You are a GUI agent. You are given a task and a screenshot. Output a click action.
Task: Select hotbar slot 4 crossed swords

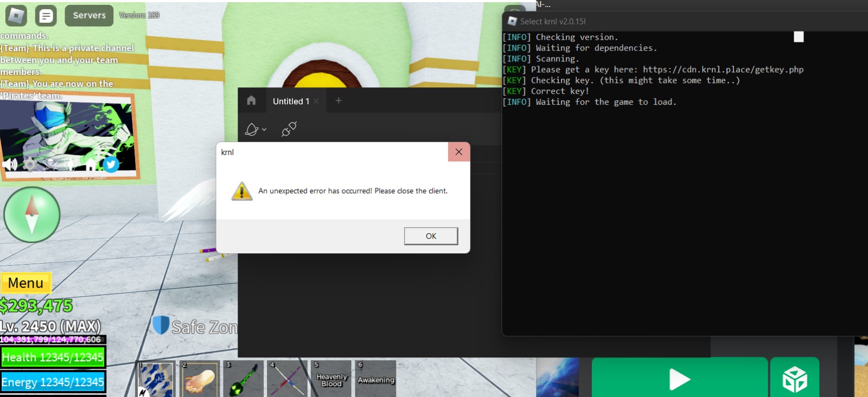[288, 379]
